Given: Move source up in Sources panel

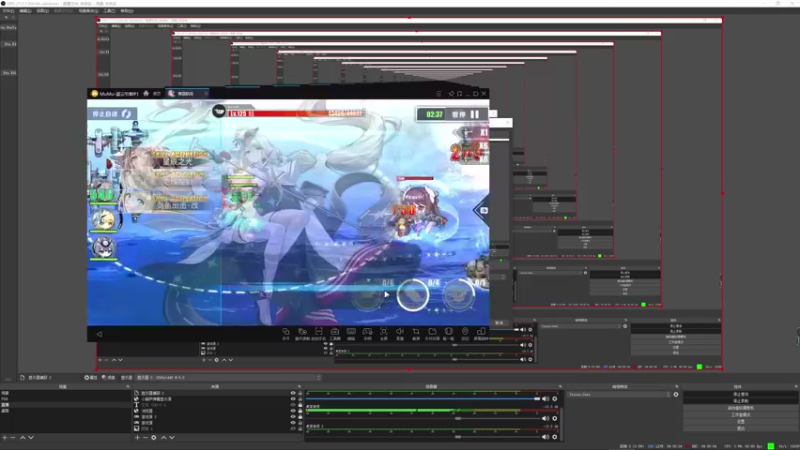Looking at the screenshot, I should click(x=163, y=438).
